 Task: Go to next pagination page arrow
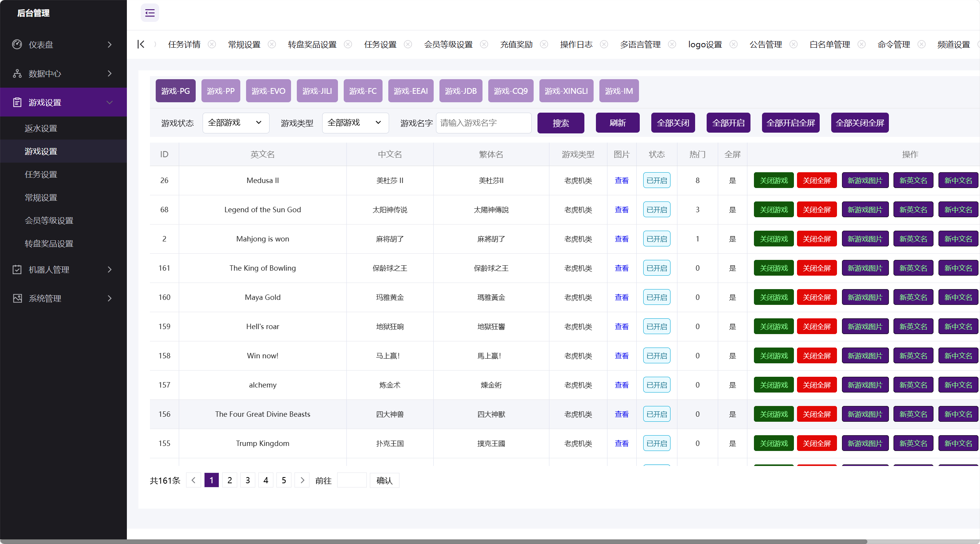coord(302,480)
